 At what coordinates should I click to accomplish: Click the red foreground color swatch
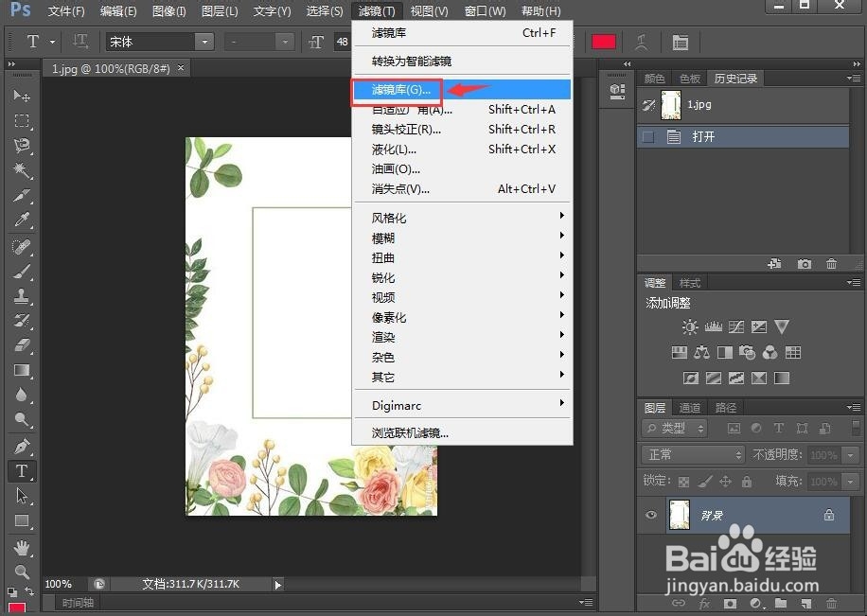click(x=604, y=41)
